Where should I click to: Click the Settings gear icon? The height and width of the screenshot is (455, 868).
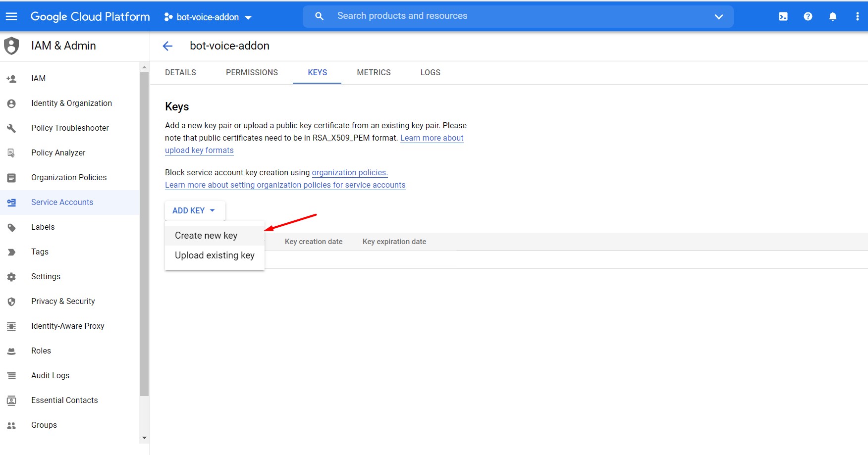(x=11, y=277)
